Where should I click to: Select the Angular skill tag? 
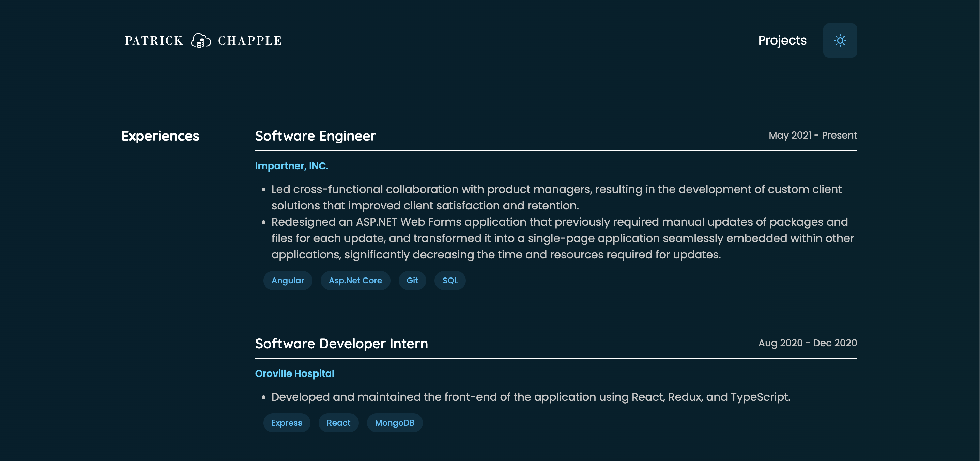pos(288,281)
